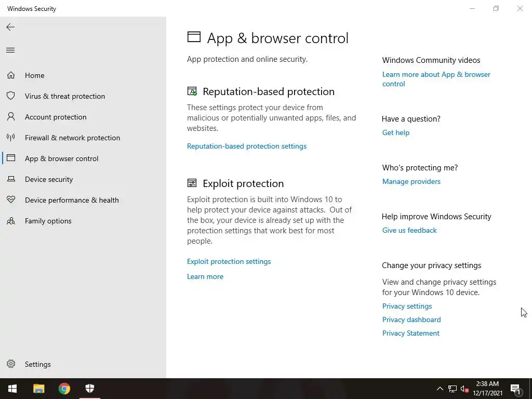Restore down the Windows Security window

coord(496,8)
